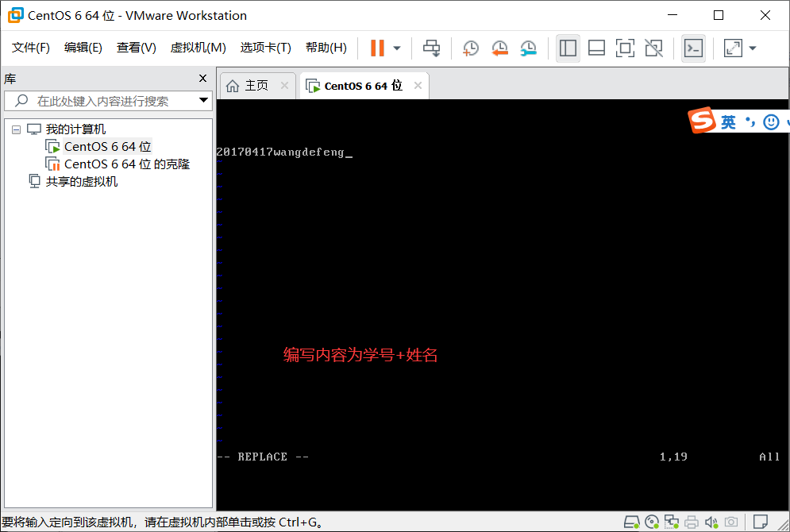Viewport: 790px width, 532px height.
Task: Take a snapshot of the VM
Action: 471,48
